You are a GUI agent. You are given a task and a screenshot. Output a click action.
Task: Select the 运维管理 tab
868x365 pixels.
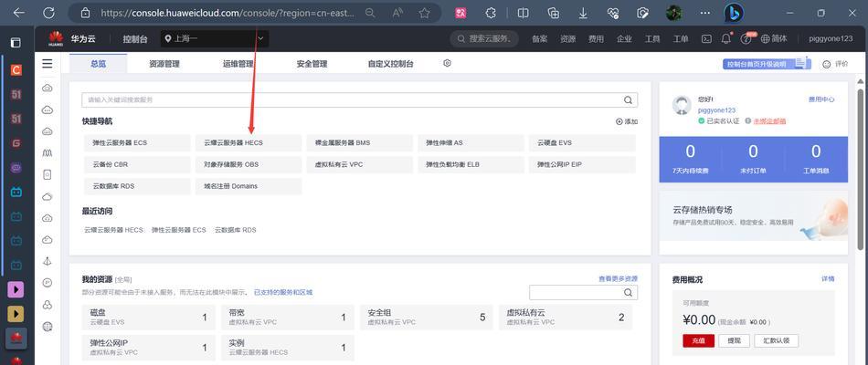tap(238, 64)
